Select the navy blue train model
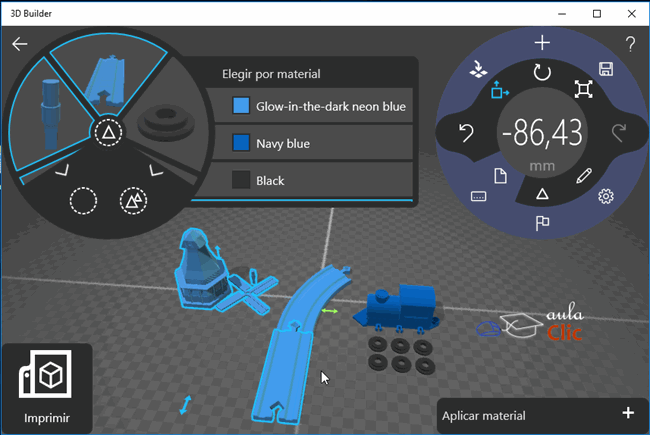 pos(397,309)
